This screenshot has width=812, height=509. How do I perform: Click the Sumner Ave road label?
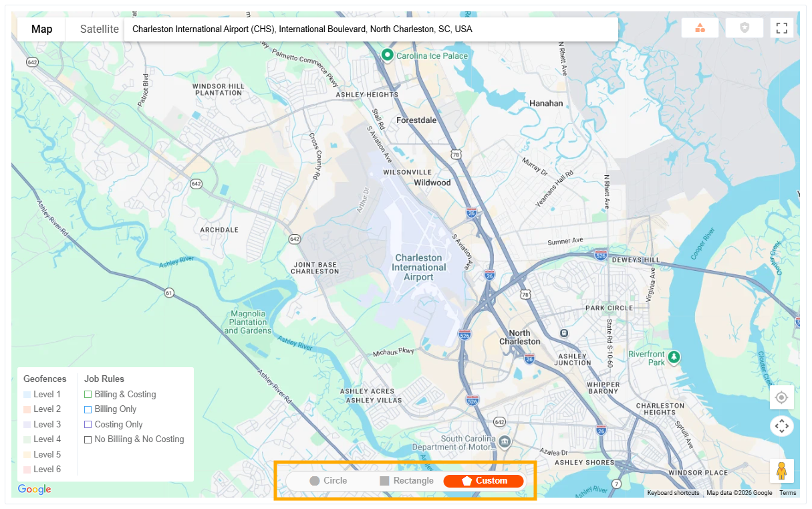tap(565, 241)
